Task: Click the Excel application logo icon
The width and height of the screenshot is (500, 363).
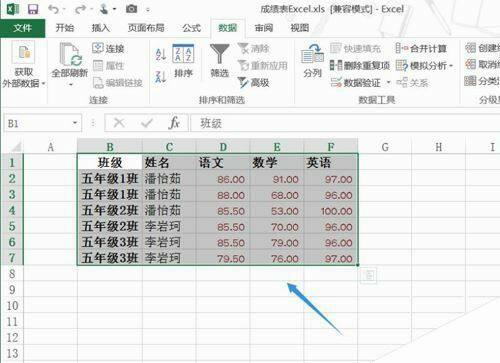Action: click(13, 9)
